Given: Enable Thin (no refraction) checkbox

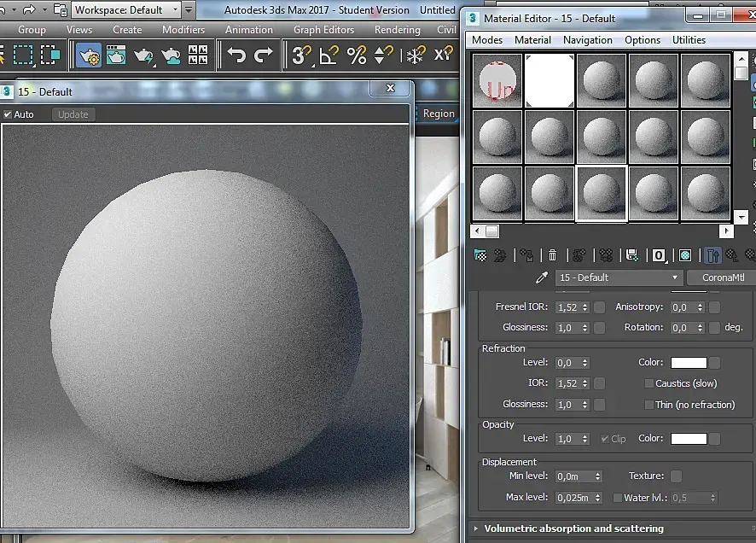Looking at the screenshot, I should pos(648,405).
